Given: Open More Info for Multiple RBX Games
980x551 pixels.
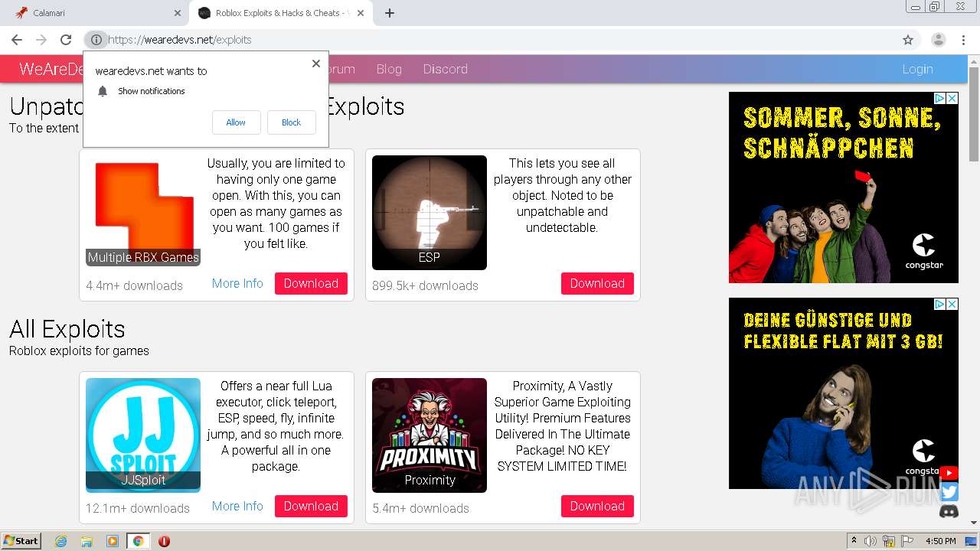Looking at the screenshot, I should pos(237,283).
